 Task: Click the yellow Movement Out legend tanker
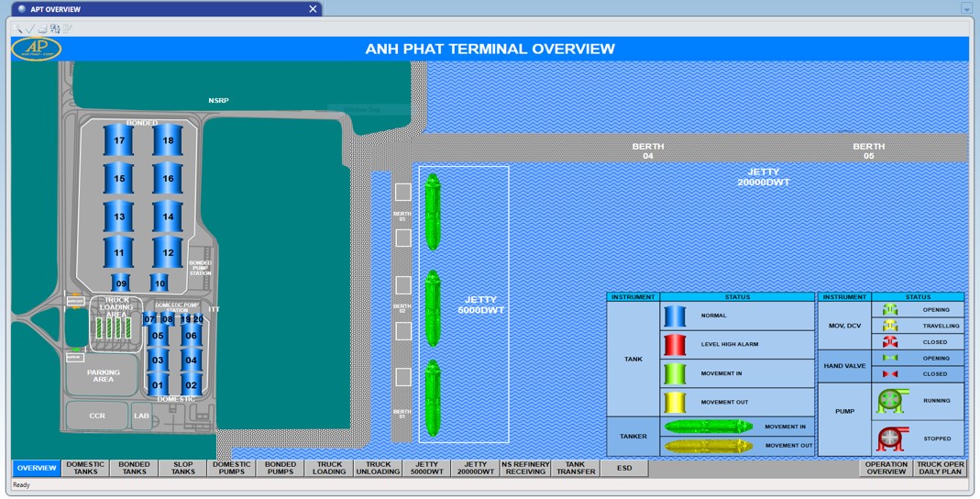pos(708,446)
